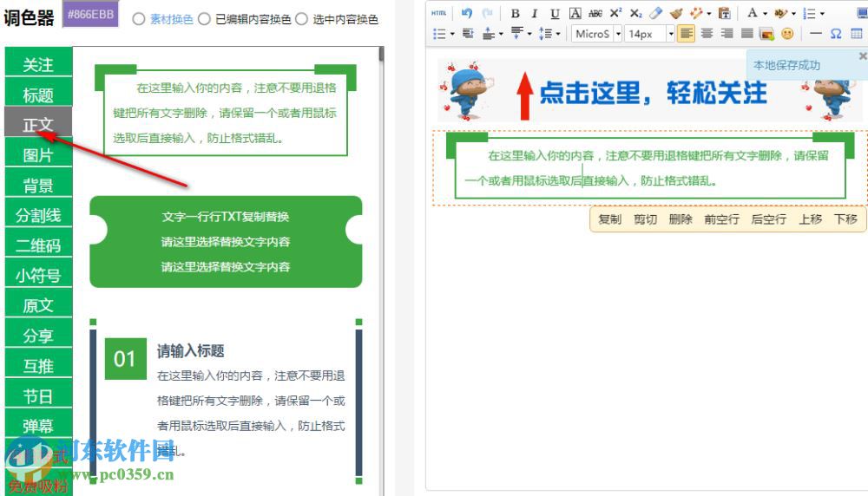Open the 分享 category tab

tap(38, 335)
